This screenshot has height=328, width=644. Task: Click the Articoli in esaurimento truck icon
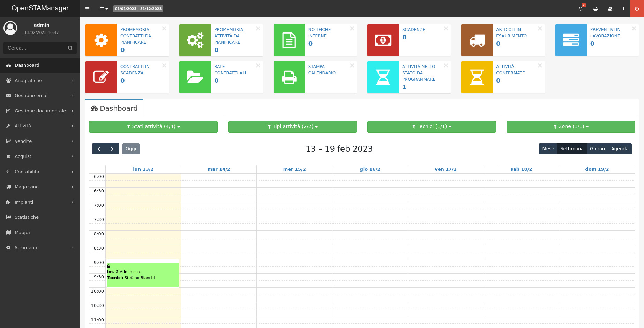477,40
